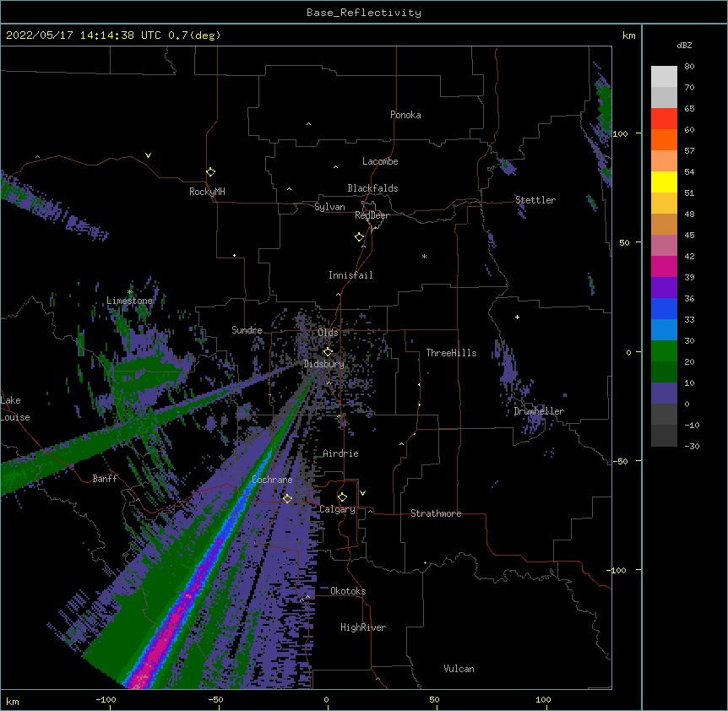Click the white asterisk marker east of Innisfail

click(x=424, y=257)
